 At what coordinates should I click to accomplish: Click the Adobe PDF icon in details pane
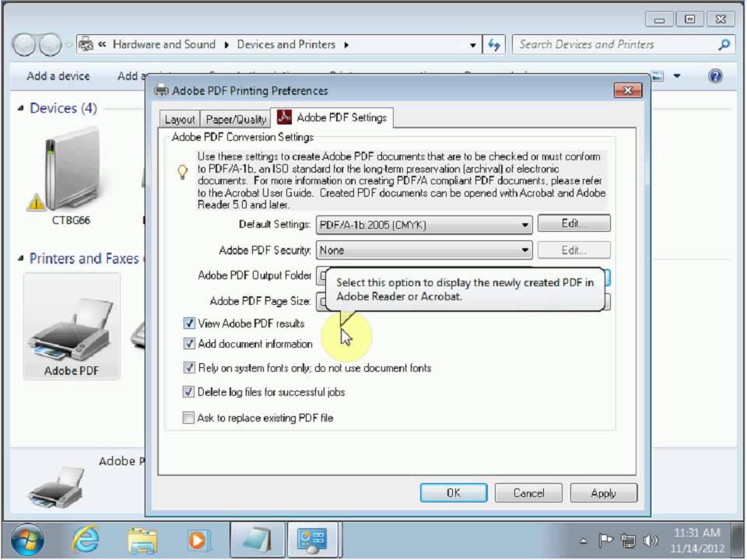pos(57,487)
